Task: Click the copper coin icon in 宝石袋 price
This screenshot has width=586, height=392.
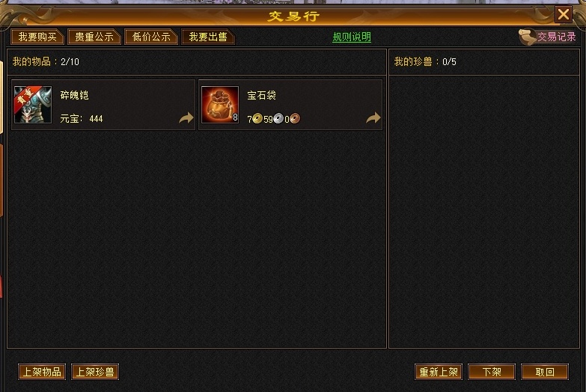Action: point(295,119)
